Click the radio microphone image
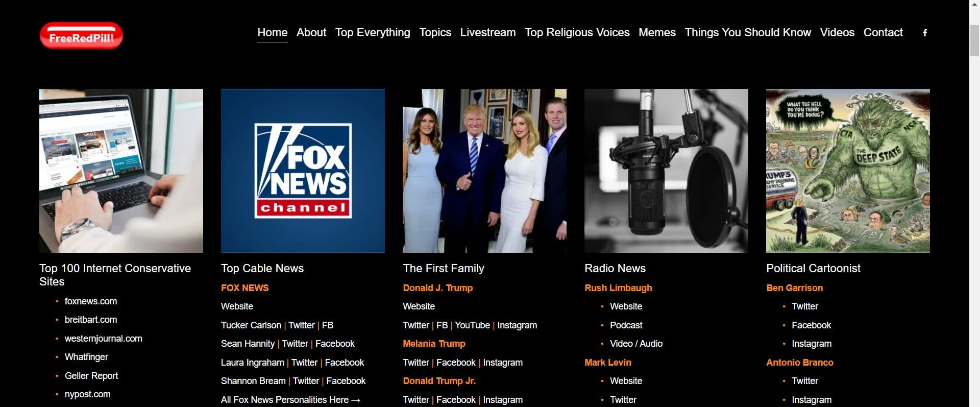 pos(666,171)
